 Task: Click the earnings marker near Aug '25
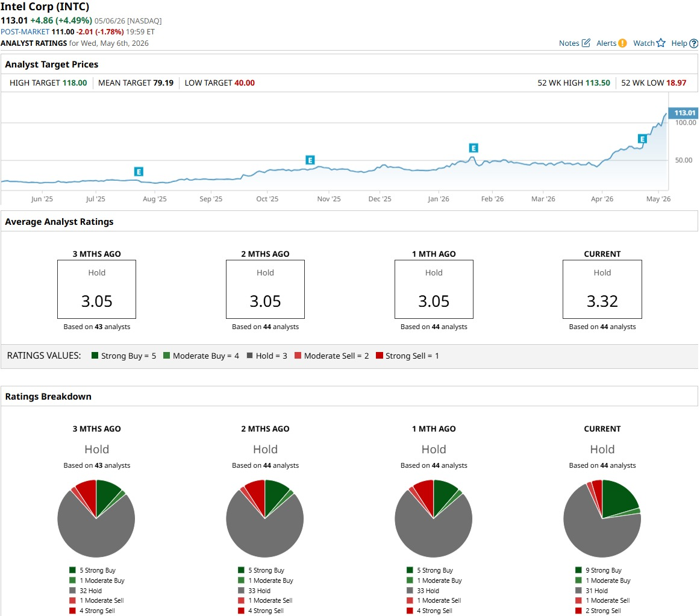139,172
